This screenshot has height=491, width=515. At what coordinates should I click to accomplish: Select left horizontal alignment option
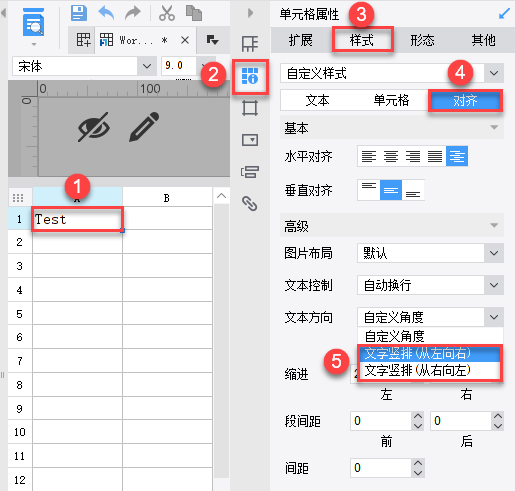(x=369, y=156)
